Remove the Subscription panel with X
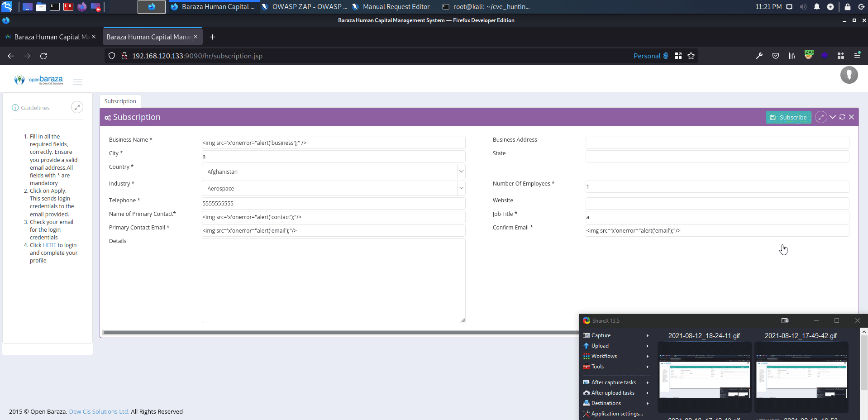 [852, 117]
